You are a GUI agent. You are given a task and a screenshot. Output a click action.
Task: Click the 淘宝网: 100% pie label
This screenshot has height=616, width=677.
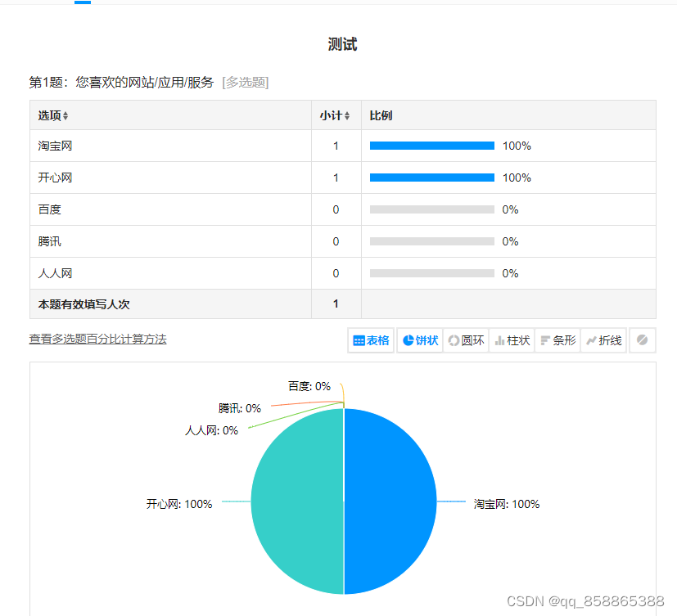point(507,504)
